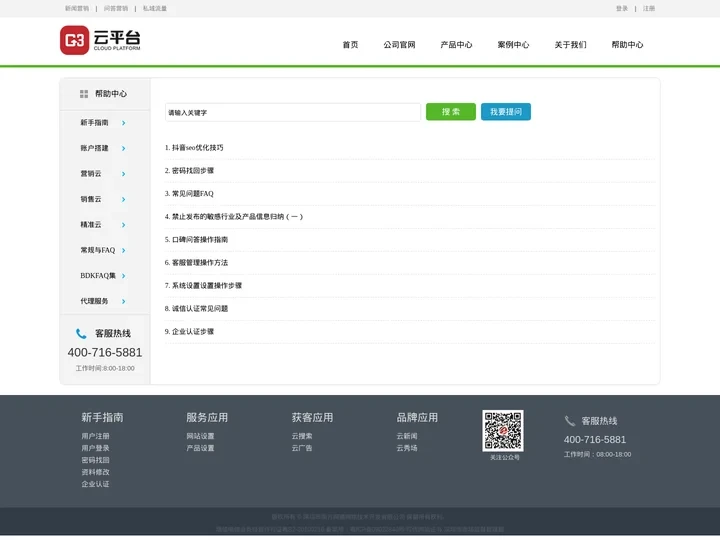Click footer link 网站设置
Viewport: 720px width, 540px height.
pyautogui.click(x=201, y=436)
